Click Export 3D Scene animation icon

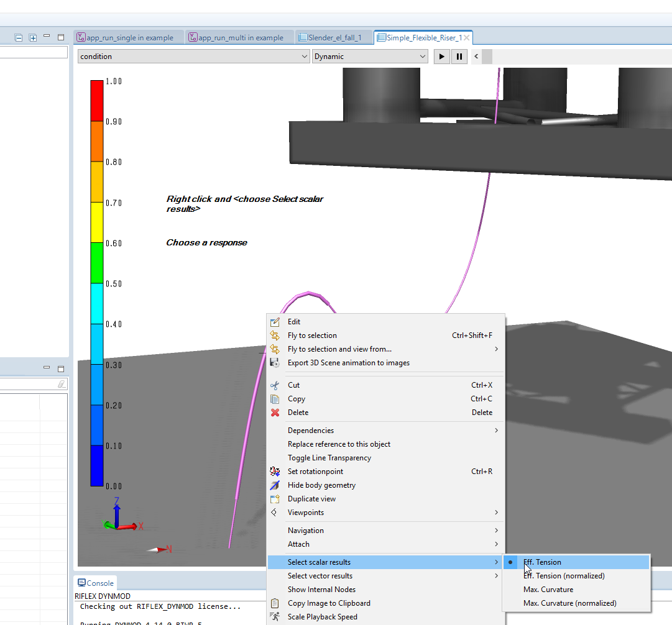[x=275, y=363]
